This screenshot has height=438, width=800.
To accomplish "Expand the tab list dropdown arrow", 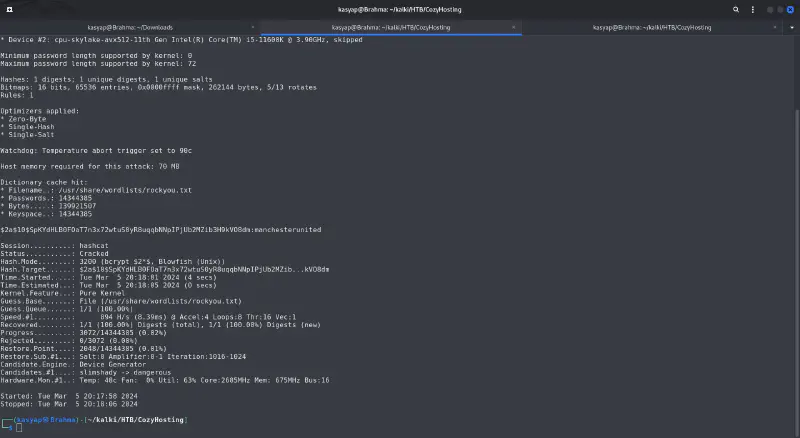I will [x=793, y=27].
